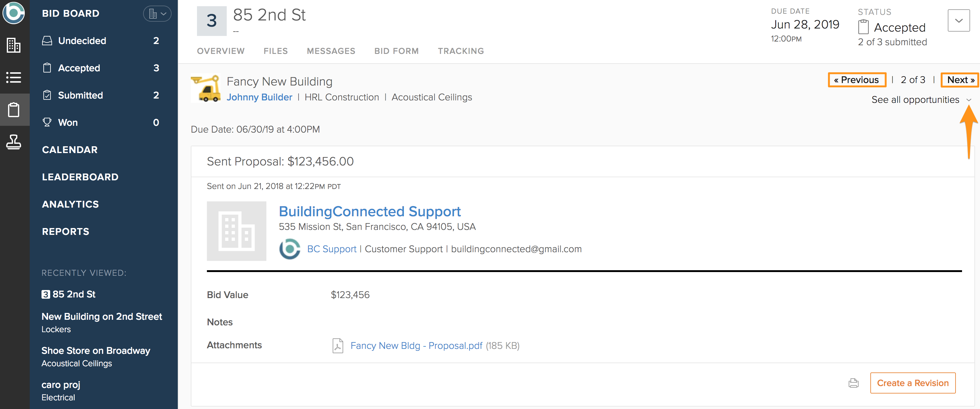Open Fancy New Bldg - Proposal.pdf

coord(416,345)
